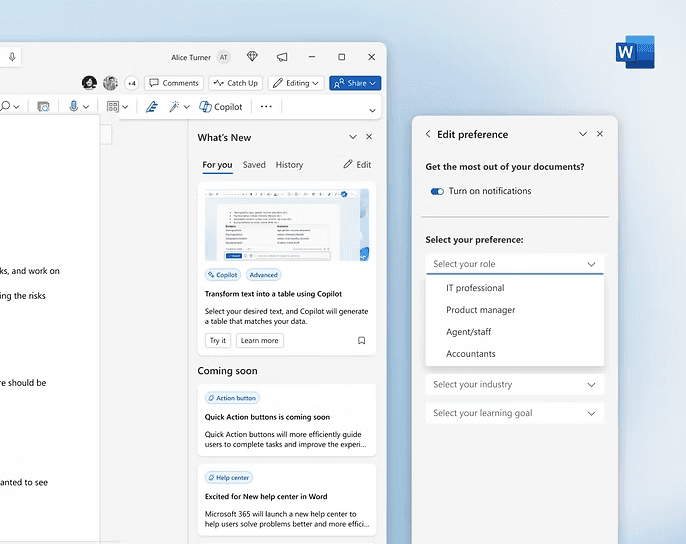The width and height of the screenshot is (686, 544).
Task: Click 'Transform text into a table using Copilot' title
Action: pos(273,294)
